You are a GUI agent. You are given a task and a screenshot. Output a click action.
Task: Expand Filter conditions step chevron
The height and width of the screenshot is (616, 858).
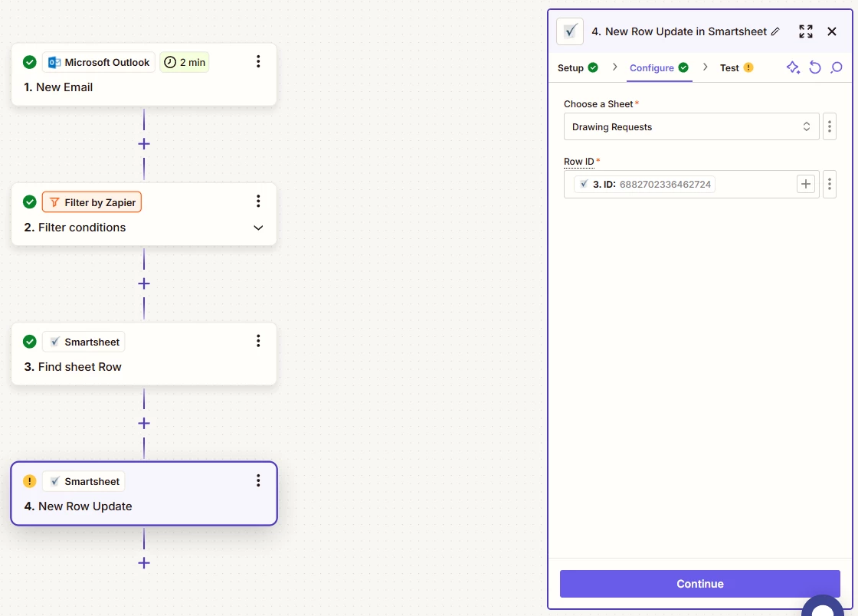[258, 228]
